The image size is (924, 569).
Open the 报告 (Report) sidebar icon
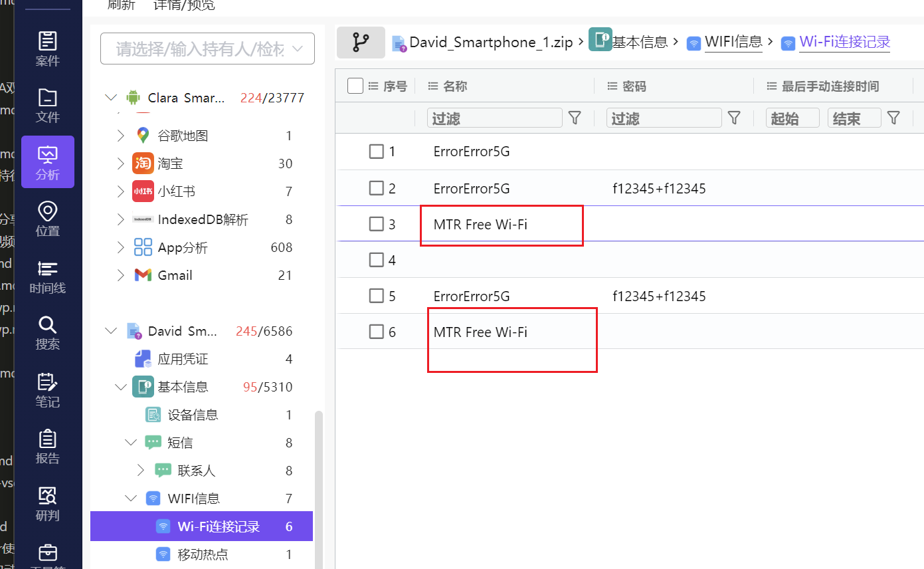47,447
